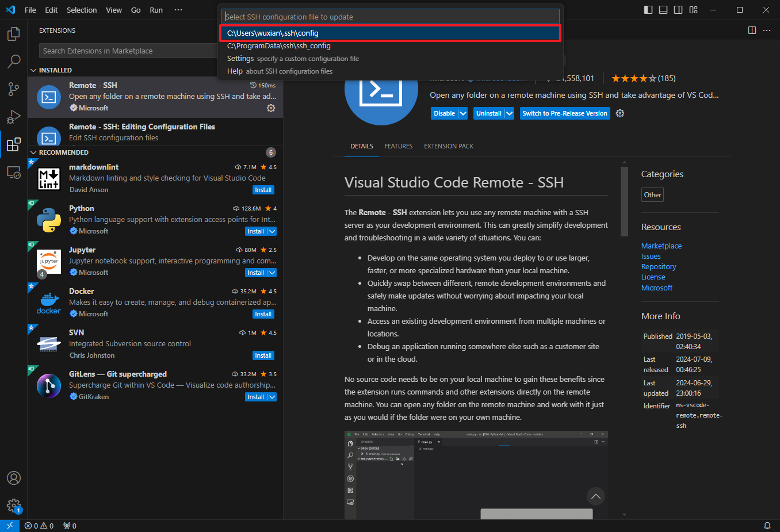Open the Accounts menu icon
This screenshot has height=532, width=780.
pyautogui.click(x=14, y=478)
